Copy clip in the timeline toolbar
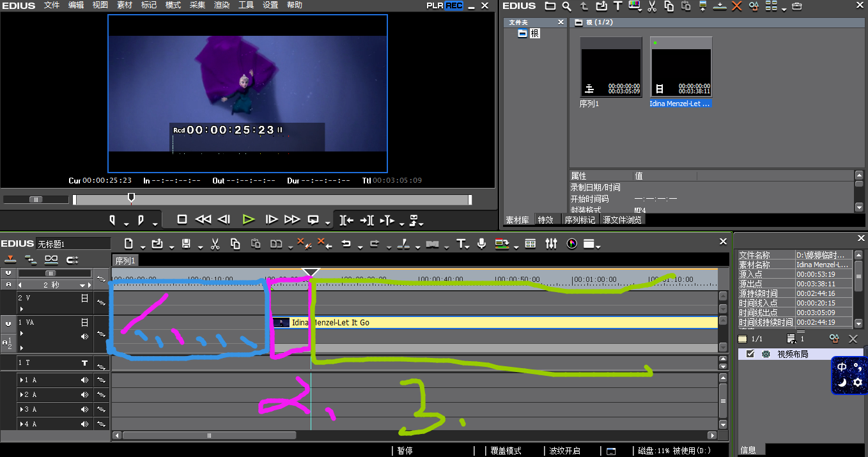This screenshot has height=457, width=868. (235, 244)
